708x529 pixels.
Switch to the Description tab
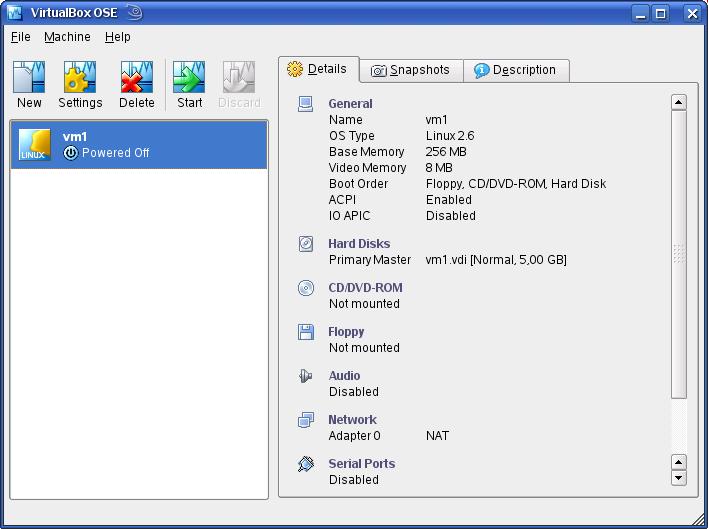click(x=516, y=70)
